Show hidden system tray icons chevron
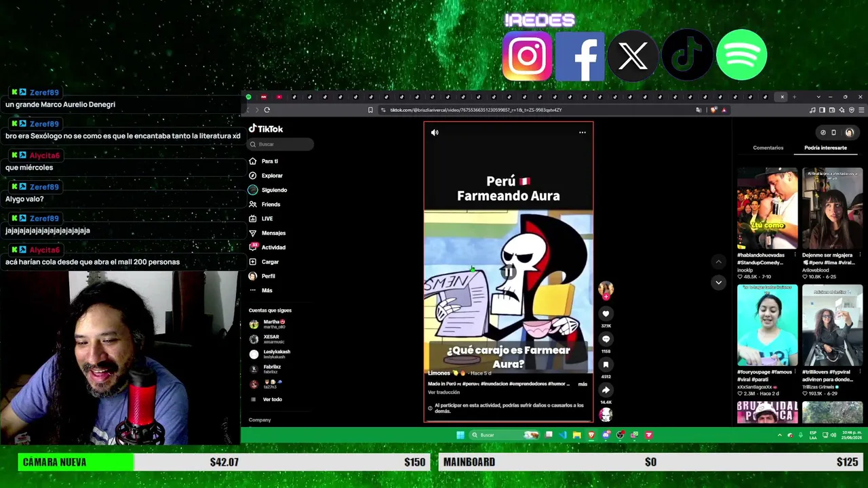868x488 pixels. (x=779, y=435)
